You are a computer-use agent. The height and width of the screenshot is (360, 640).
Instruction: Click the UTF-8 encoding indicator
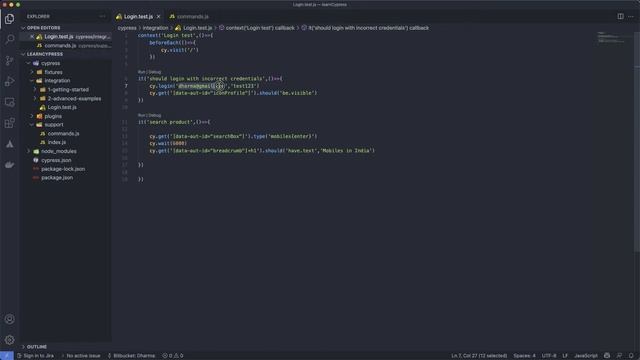[x=549, y=356]
